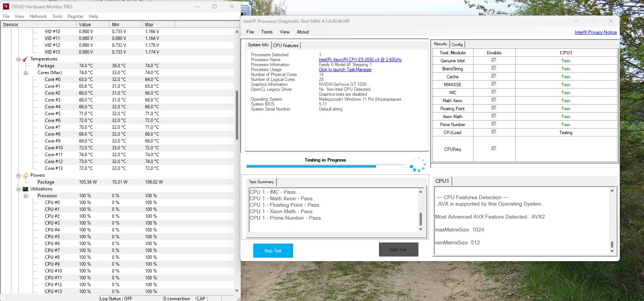
Task: Click to launch TaskManager link
Action: tap(345, 70)
